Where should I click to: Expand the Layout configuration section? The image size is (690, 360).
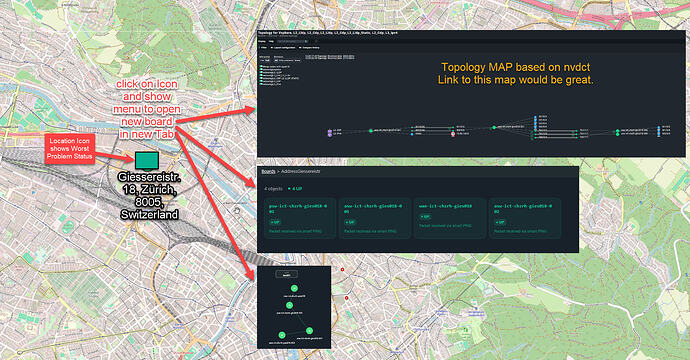(283, 48)
